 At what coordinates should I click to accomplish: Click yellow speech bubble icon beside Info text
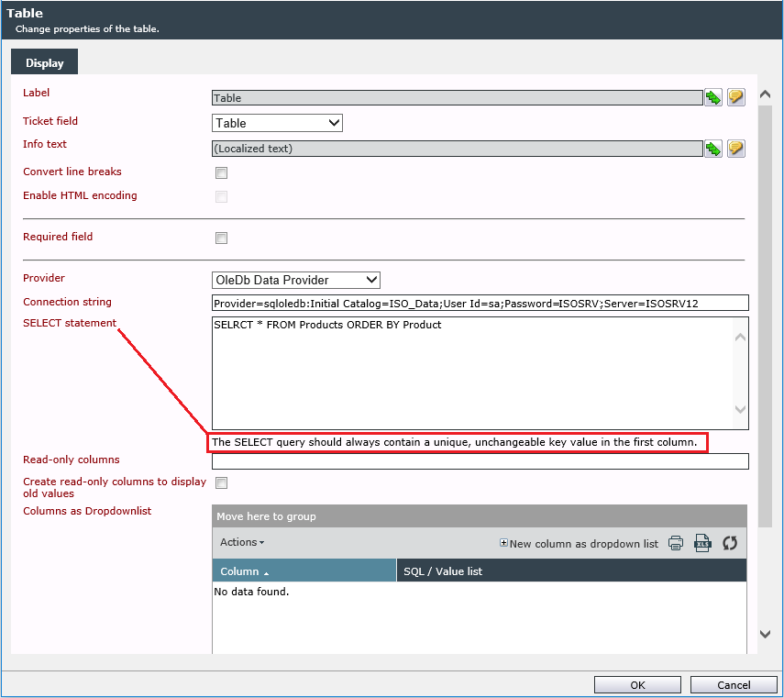pos(736,149)
